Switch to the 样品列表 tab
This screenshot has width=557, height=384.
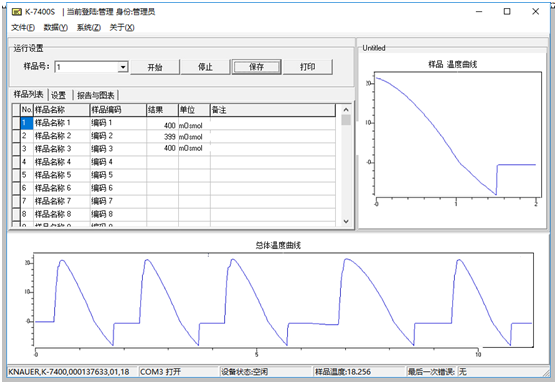coord(28,94)
